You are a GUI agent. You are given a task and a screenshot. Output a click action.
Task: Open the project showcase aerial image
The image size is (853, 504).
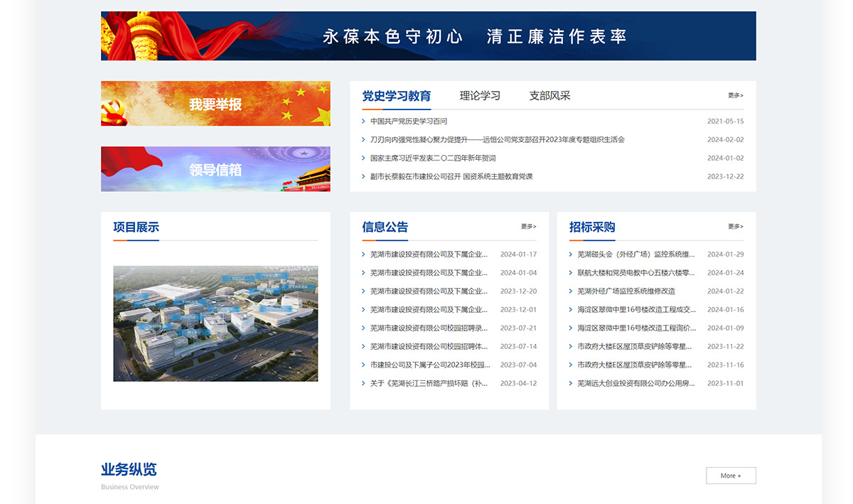(215, 323)
